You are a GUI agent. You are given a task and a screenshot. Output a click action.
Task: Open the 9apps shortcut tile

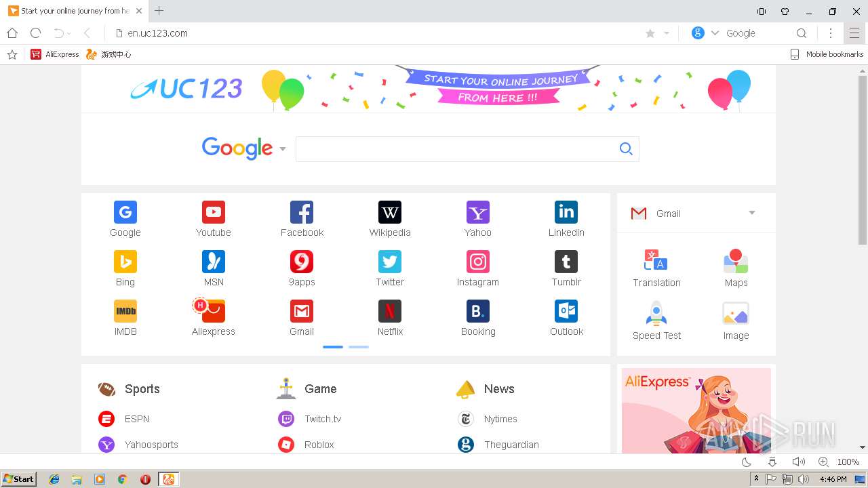(x=302, y=268)
